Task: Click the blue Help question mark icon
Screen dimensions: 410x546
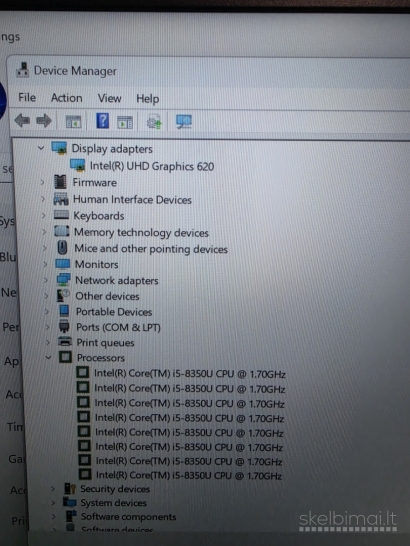Action: point(102,121)
